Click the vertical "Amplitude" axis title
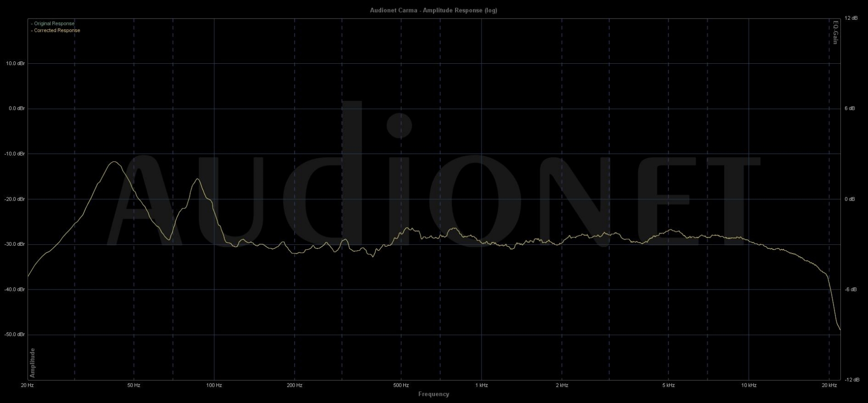Image resolution: width=868 pixels, height=403 pixels. coord(32,363)
